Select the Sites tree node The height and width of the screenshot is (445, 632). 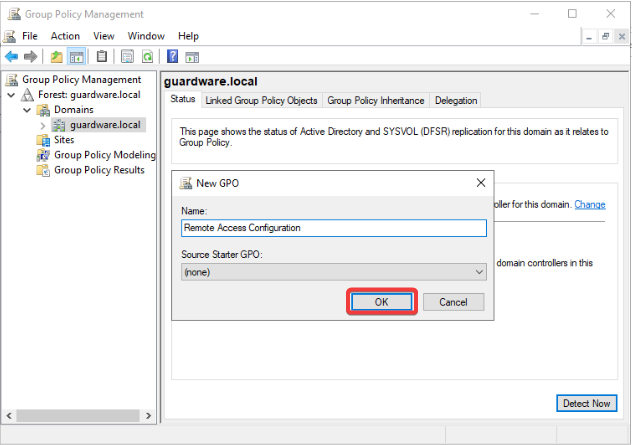64,139
